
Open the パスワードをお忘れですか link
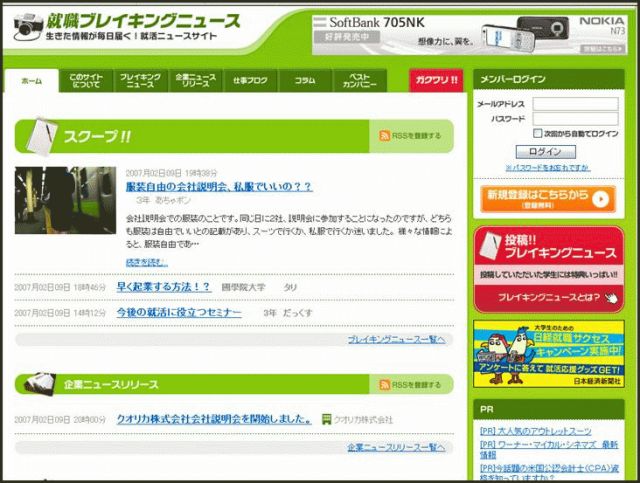tap(548, 168)
